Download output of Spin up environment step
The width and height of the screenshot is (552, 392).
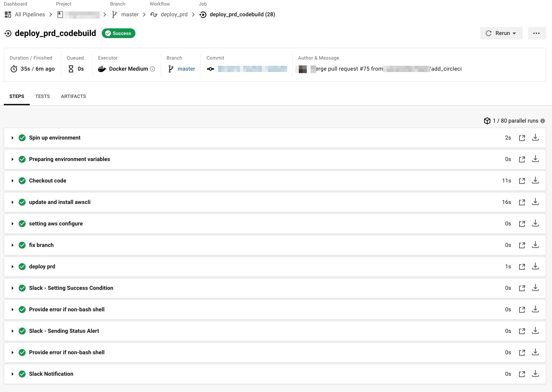(x=535, y=137)
